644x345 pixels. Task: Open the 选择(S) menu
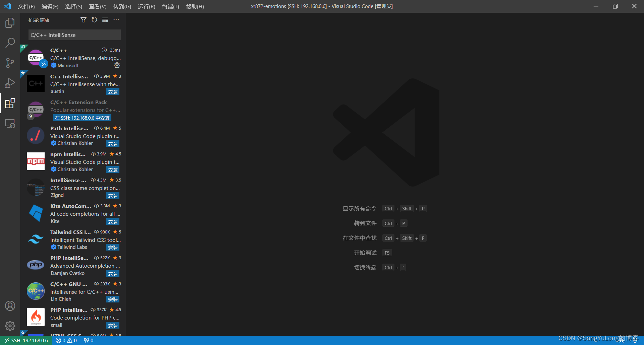[x=73, y=6]
